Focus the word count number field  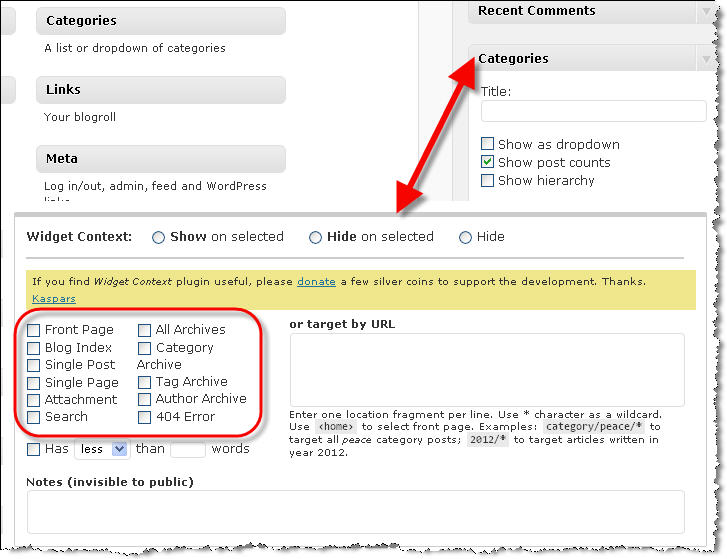188,449
